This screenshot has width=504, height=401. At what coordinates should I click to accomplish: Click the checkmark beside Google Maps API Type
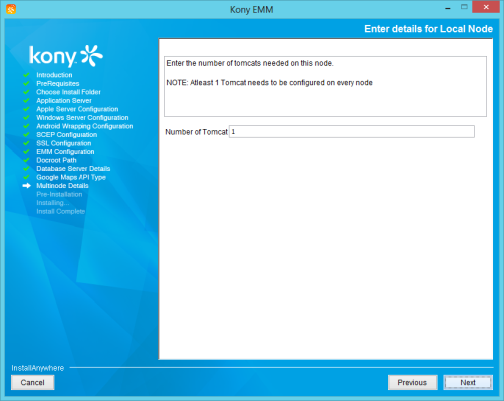tap(26, 177)
